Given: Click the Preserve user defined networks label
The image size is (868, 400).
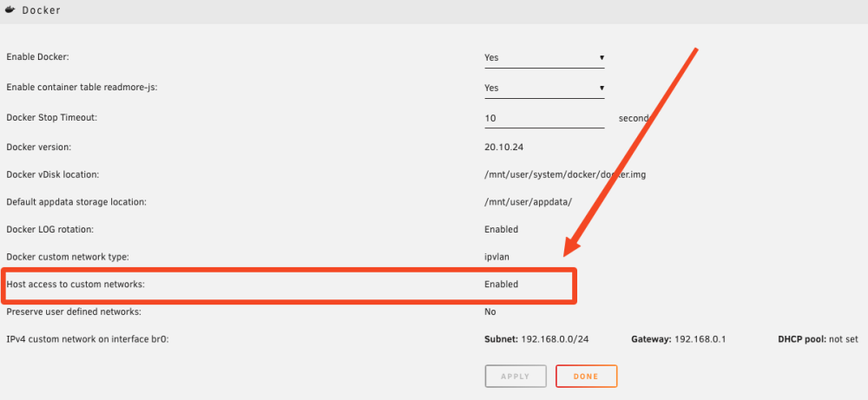Looking at the screenshot, I should [74, 312].
